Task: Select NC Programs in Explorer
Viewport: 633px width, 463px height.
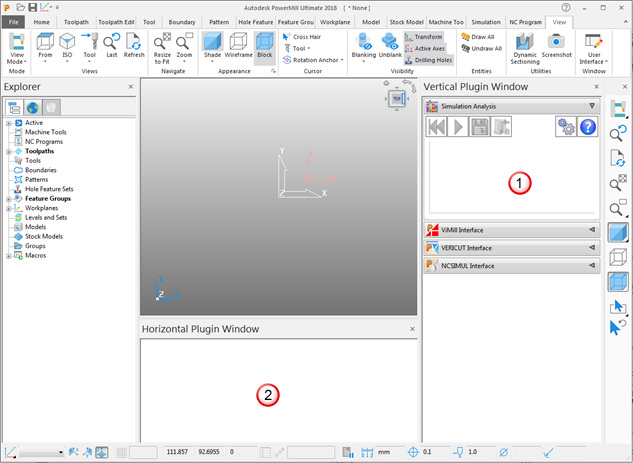Action: pos(44,142)
